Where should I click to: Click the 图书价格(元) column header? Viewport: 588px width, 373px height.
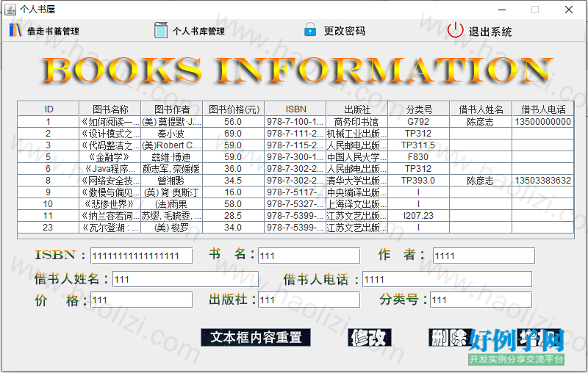[234, 109]
